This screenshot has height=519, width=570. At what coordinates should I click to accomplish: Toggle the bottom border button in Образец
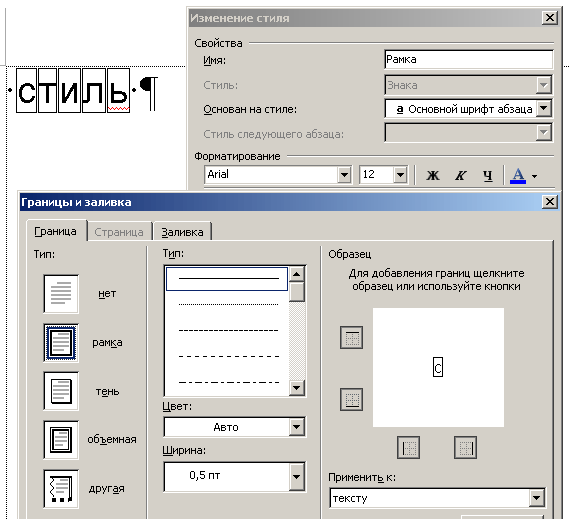(352, 399)
